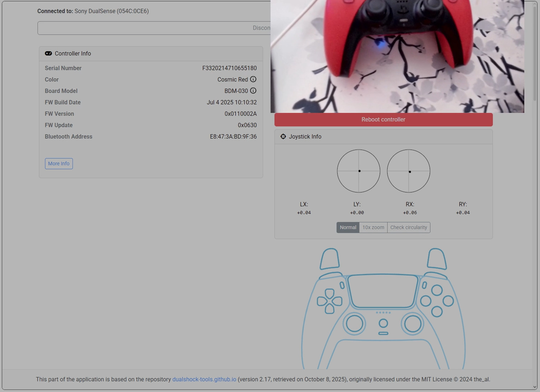
Task: Click the scrollbar down arrow
Action: click(x=535, y=387)
